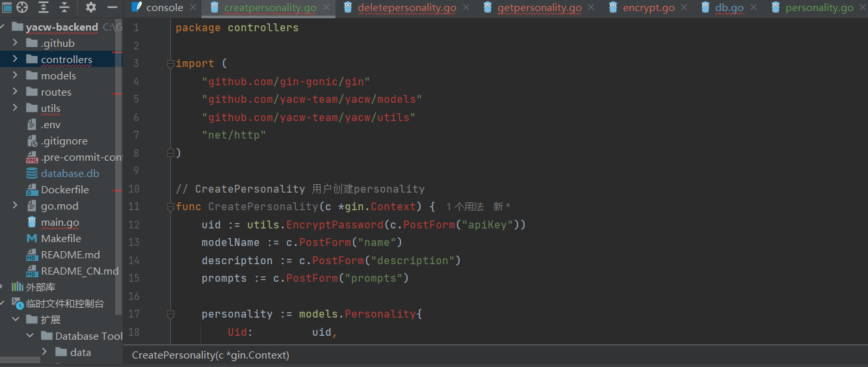Click the README_CN.md markdown icon
868x367 pixels.
click(32, 271)
